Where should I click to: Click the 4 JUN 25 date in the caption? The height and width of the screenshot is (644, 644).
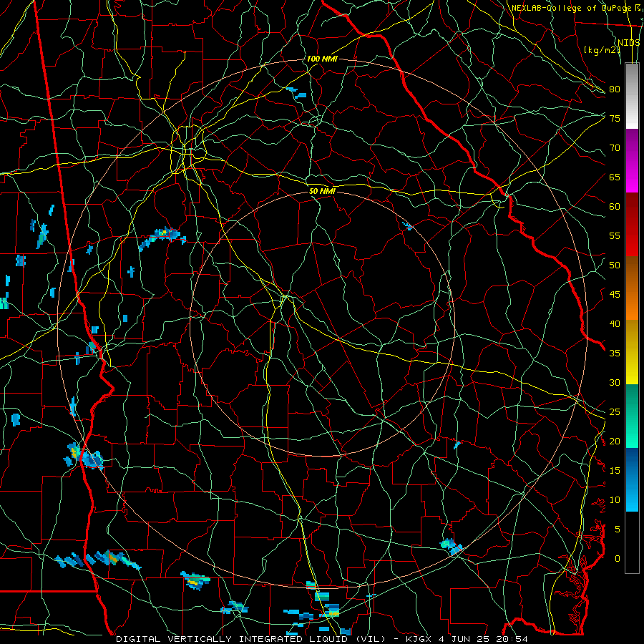(x=466, y=639)
